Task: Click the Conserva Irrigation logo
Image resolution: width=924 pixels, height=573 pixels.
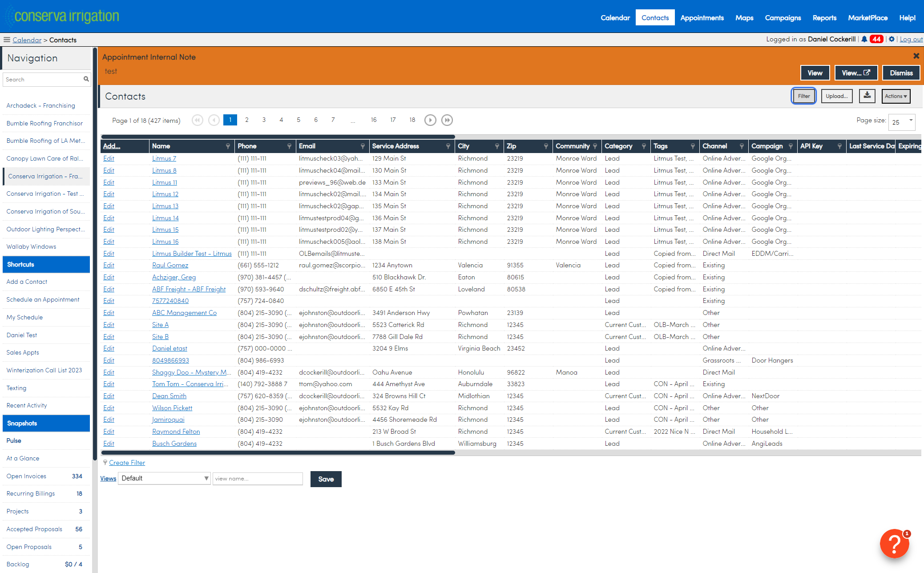Action: (x=62, y=16)
